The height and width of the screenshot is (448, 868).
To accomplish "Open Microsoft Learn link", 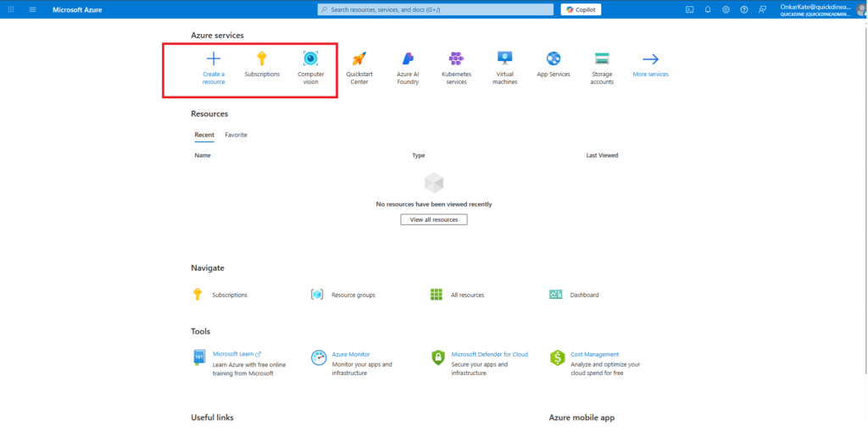I will coord(236,354).
